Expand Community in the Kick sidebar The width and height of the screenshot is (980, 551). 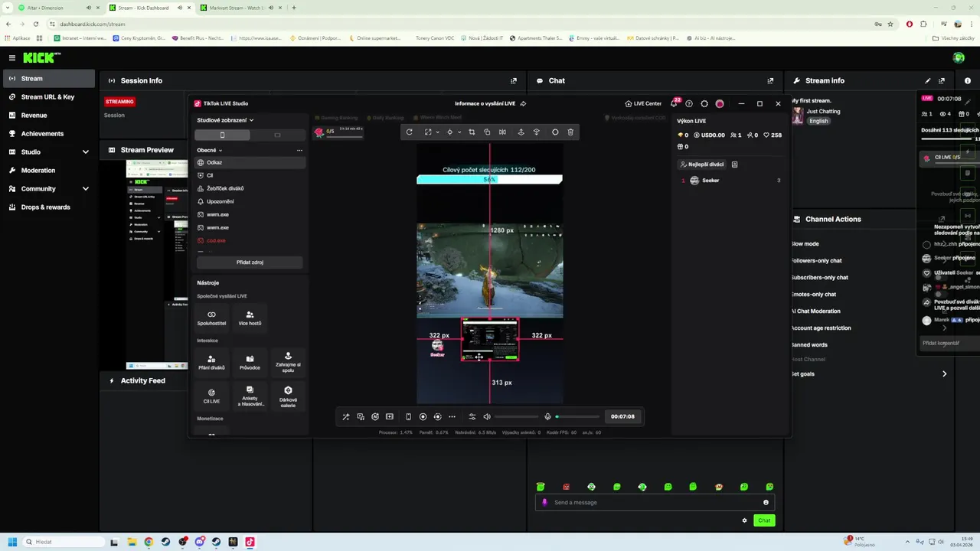pyautogui.click(x=85, y=189)
